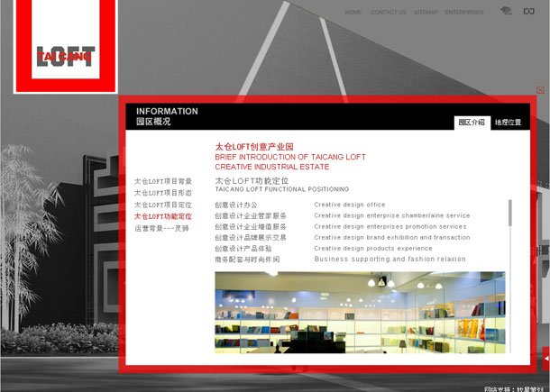Click the 创意设计企业增值服务 line
Viewport: 550px width, 392px height.
251,226
